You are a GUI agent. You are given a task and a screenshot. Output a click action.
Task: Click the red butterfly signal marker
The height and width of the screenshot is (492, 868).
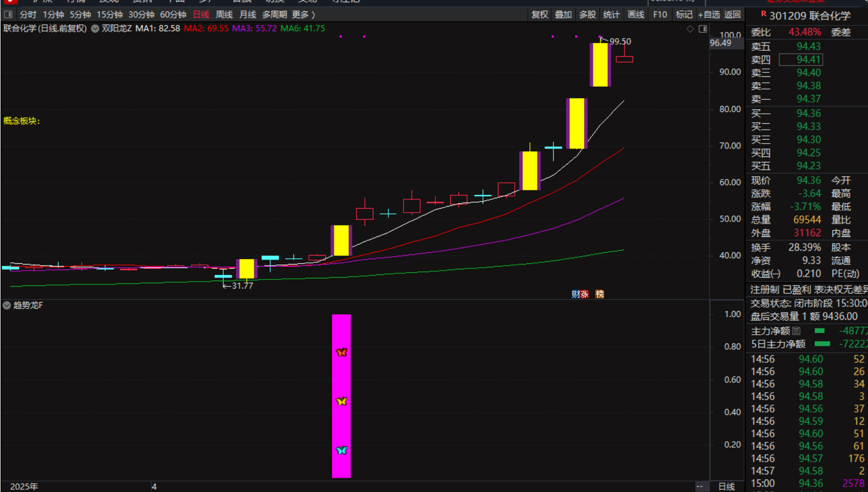point(341,352)
